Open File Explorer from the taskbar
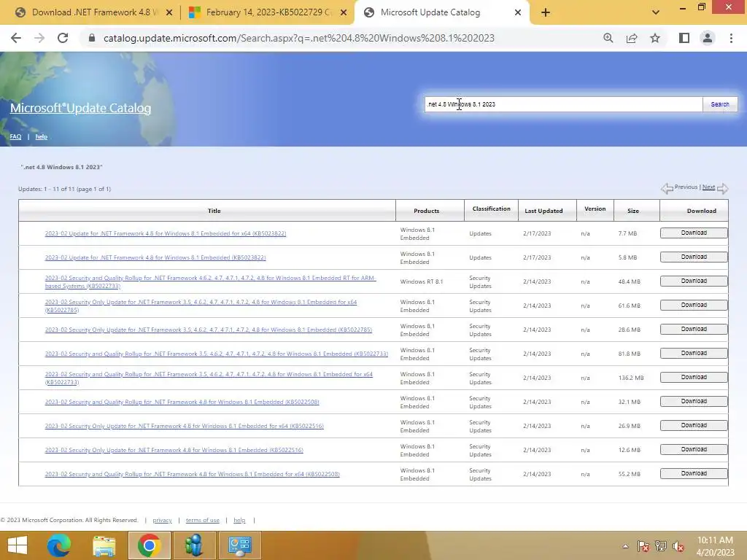The image size is (747, 560). [104, 545]
